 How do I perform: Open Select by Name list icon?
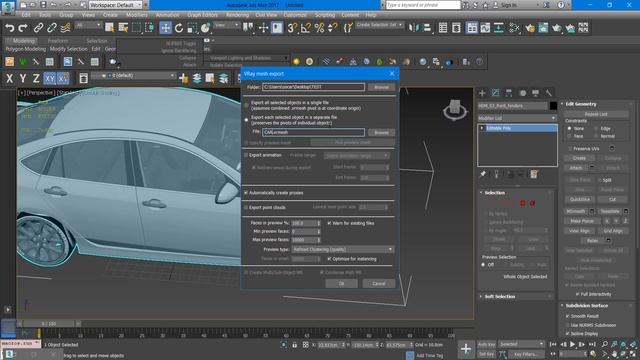(x=123, y=28)
